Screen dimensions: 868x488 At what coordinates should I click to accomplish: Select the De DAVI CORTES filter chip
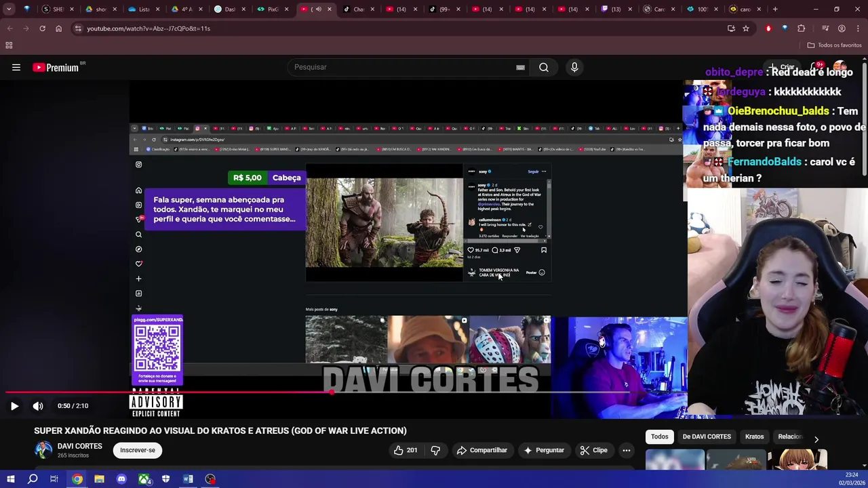707,436
